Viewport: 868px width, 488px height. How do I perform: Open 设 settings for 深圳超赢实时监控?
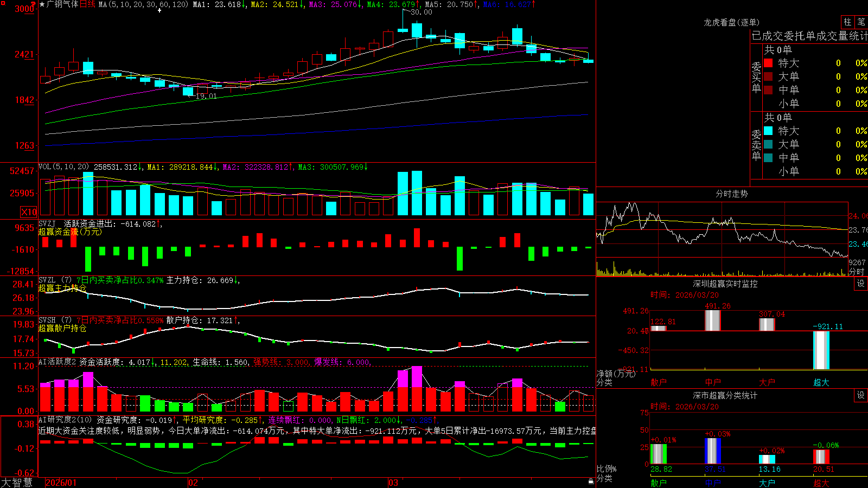point(861,284)
